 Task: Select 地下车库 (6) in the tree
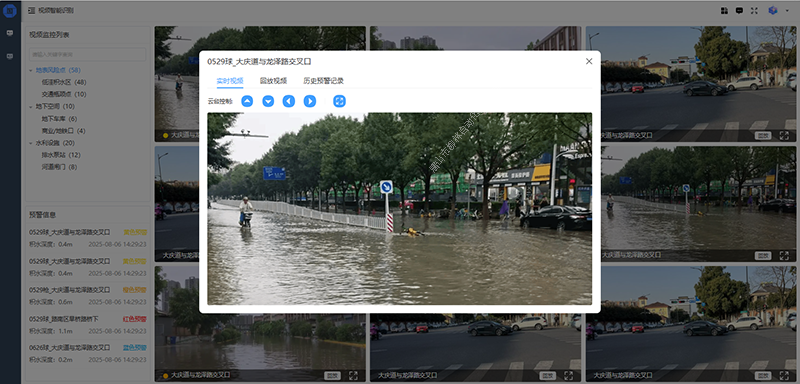(x=59, y=119)
